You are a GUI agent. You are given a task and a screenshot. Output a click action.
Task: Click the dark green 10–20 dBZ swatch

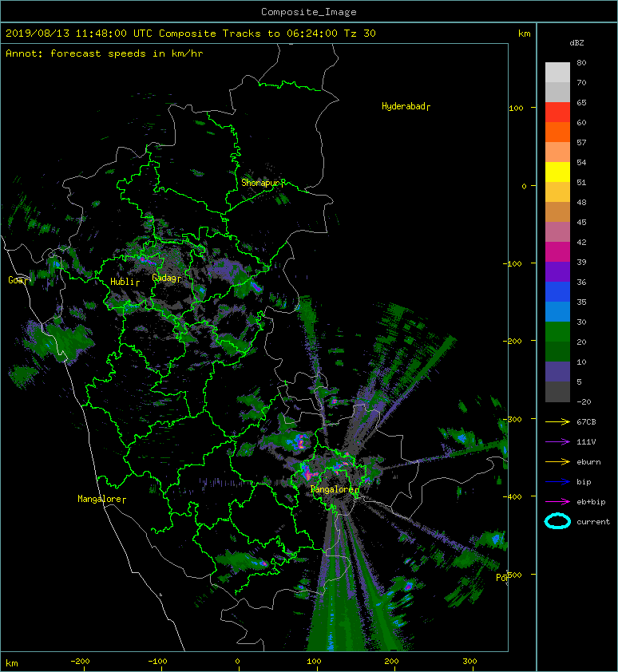click(557, 351)
